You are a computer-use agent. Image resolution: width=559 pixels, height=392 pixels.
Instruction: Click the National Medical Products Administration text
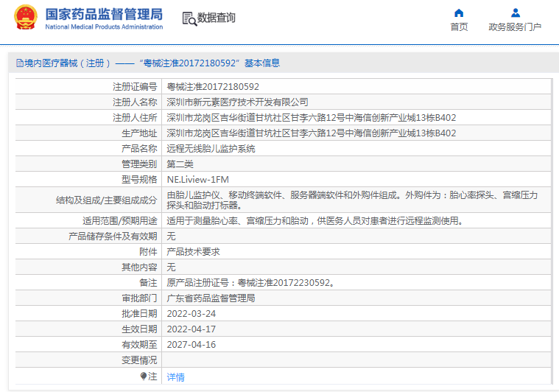coord(104,27)
